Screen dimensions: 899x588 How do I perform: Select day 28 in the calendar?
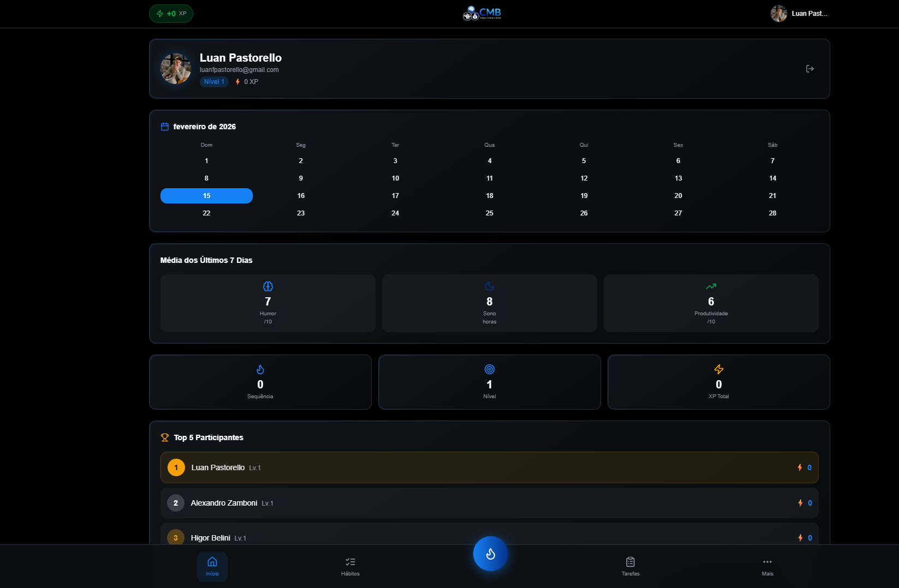tap(772, 213)
